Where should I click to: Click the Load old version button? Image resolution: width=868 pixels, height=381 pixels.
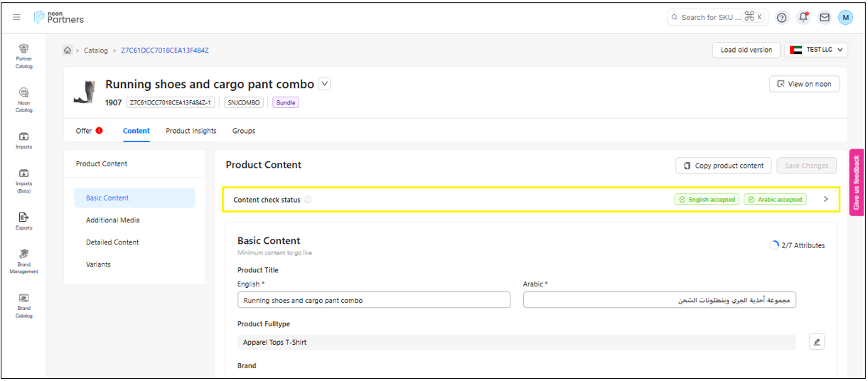746,50
